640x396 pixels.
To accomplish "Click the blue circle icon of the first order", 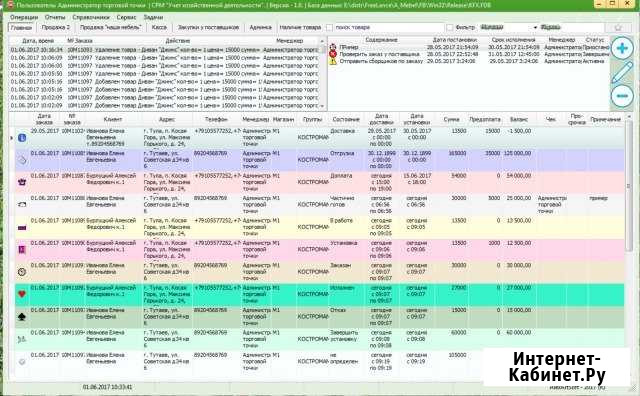I will tap(22, 138).
